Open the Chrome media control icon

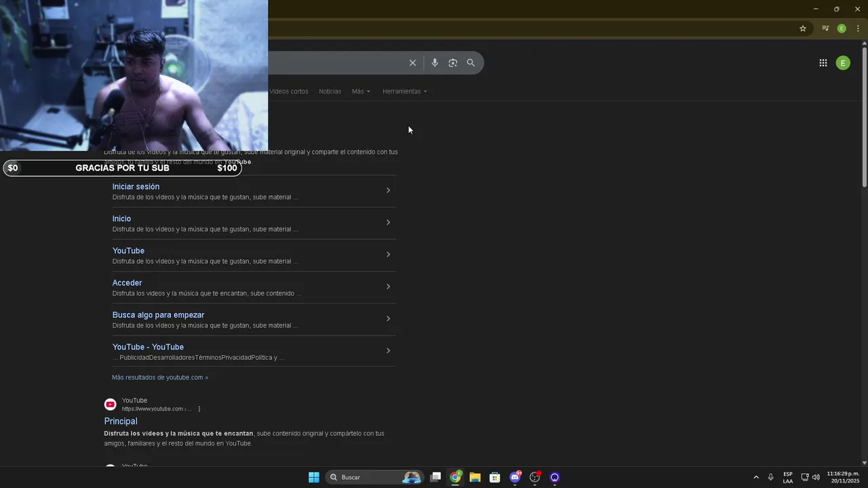click(825, 28)
